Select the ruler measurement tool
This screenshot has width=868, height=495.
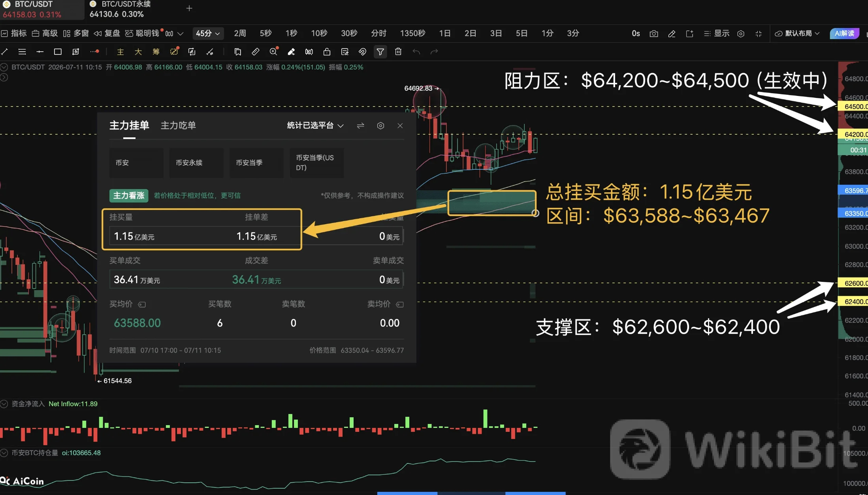[256, 52]
